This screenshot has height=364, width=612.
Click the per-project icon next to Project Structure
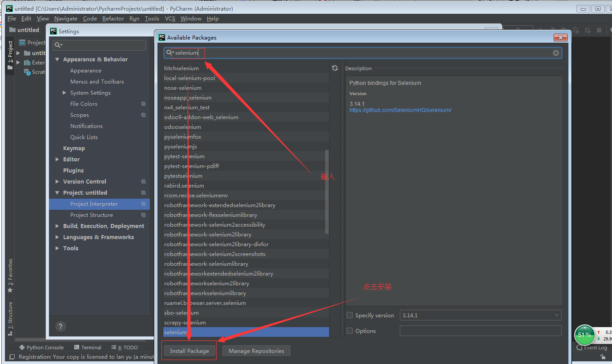143,215
